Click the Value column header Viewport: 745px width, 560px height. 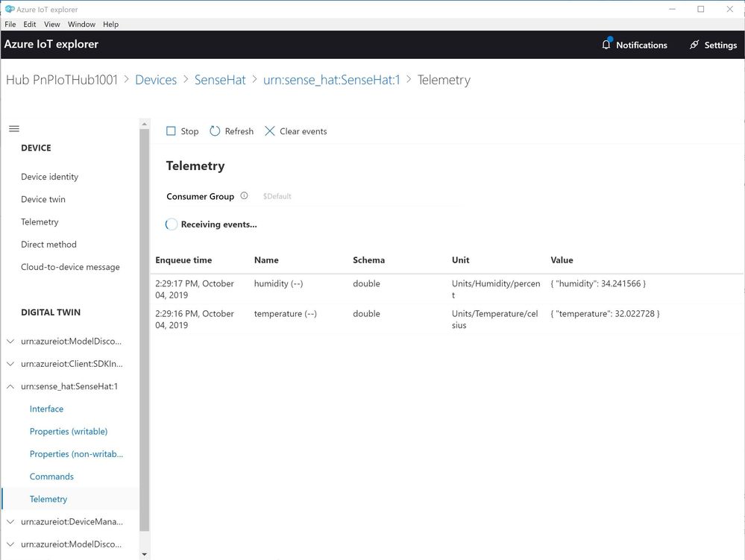point(562,259)
